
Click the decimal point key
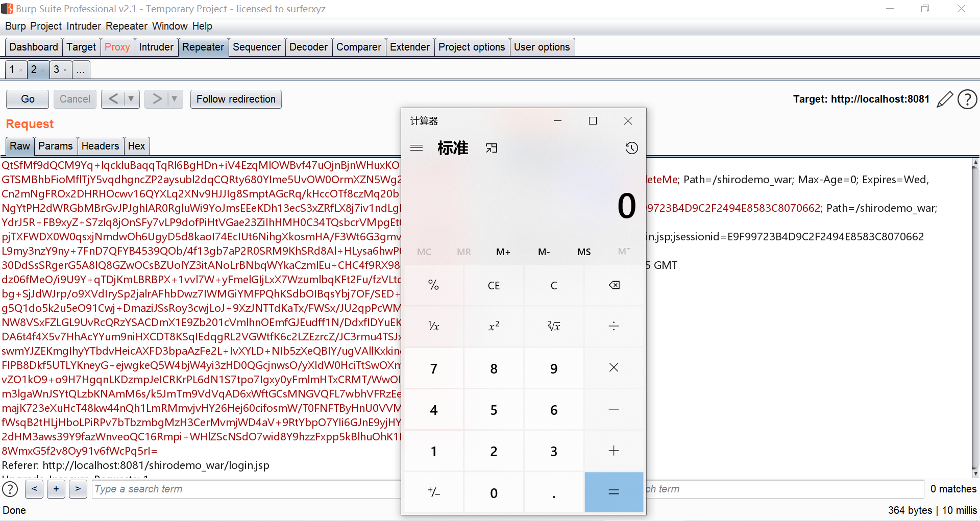(x=554, y=492)
